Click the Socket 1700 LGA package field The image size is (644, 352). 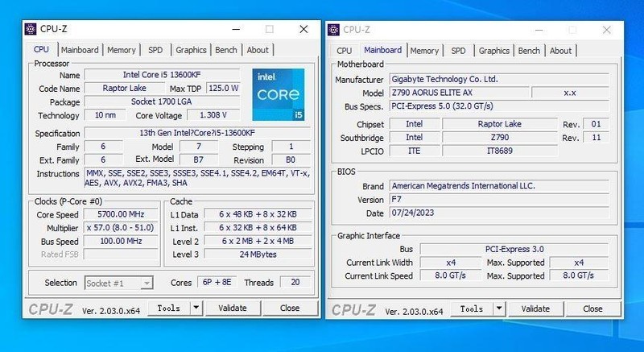point(162,101)
